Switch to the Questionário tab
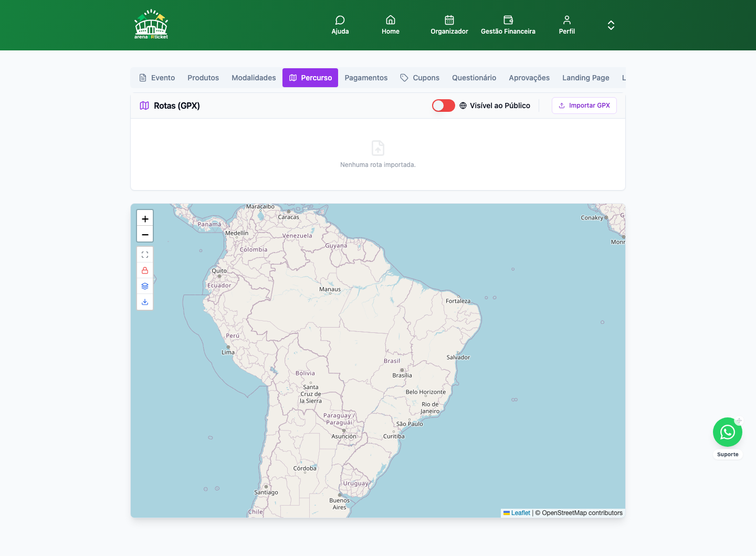Image resolution: width=756 pixels, height=556 pixels. tap(474, 78)
